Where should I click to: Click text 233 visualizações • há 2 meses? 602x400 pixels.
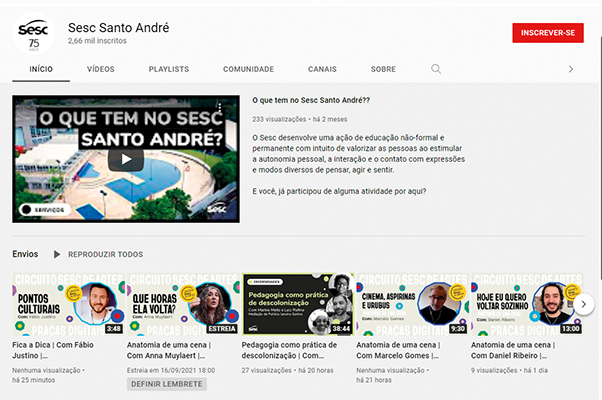299,119
